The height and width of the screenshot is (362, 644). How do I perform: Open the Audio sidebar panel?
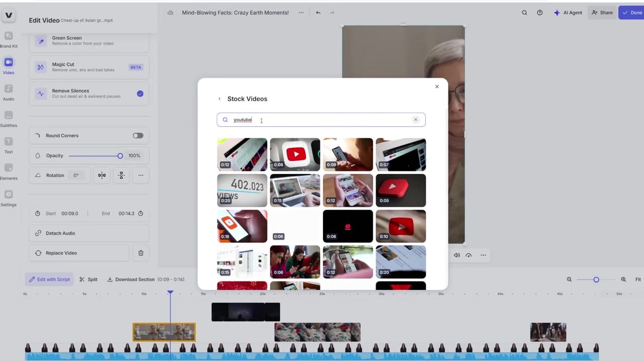9,93
